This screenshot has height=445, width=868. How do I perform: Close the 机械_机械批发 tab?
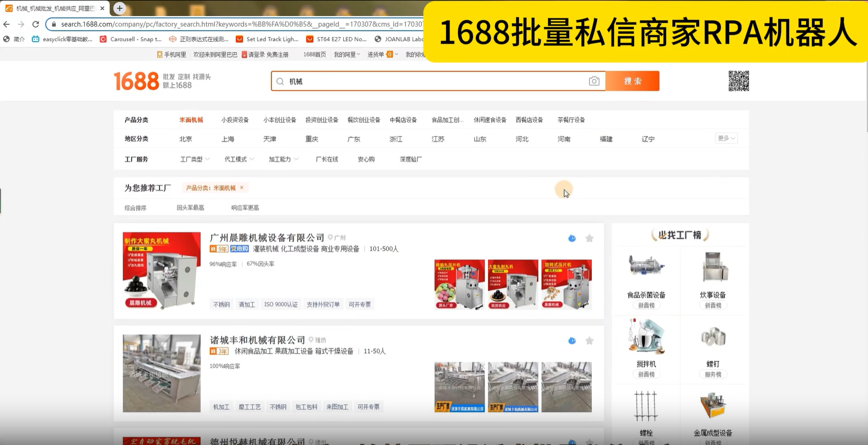[x=102, y=8]
